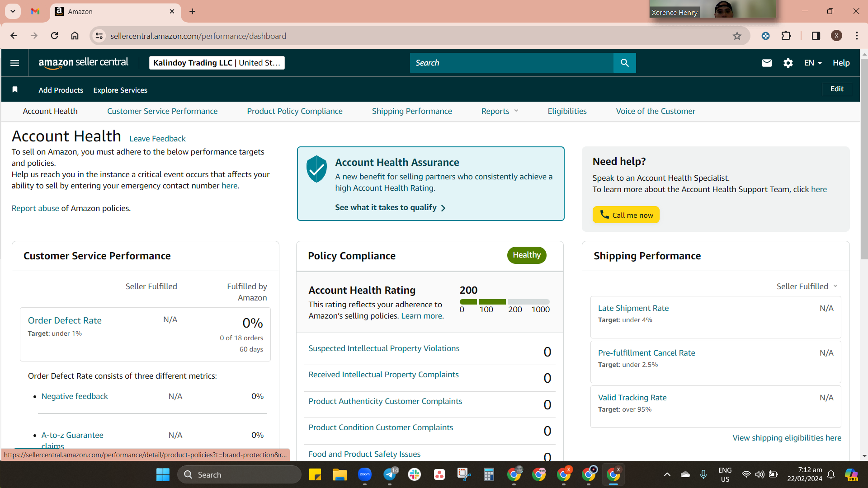Open the Gmail pinned tab
Image resolution: width=868 pixels, height=488 pixels.
[35, 11]
